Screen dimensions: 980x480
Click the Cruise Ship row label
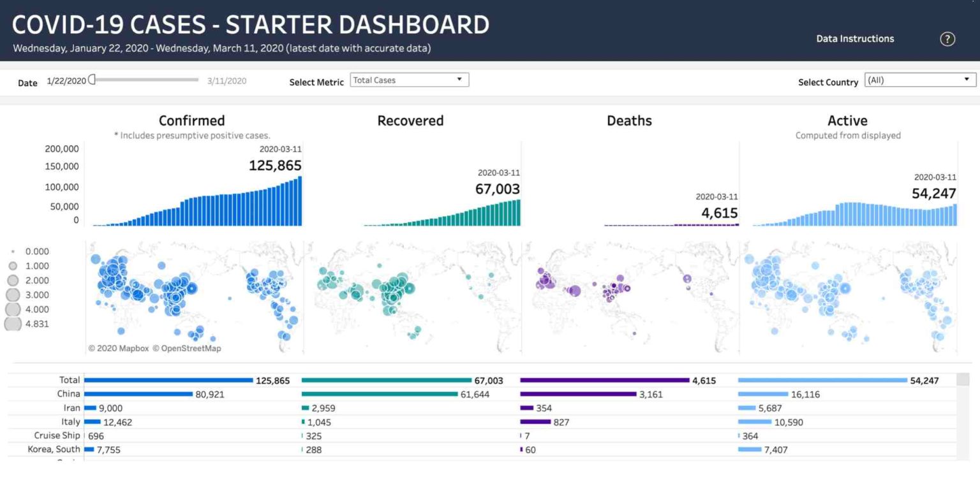point(57,435)
